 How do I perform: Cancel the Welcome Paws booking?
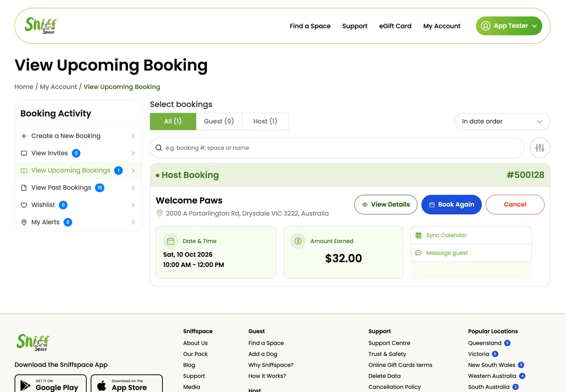click(x=515, y=204)
